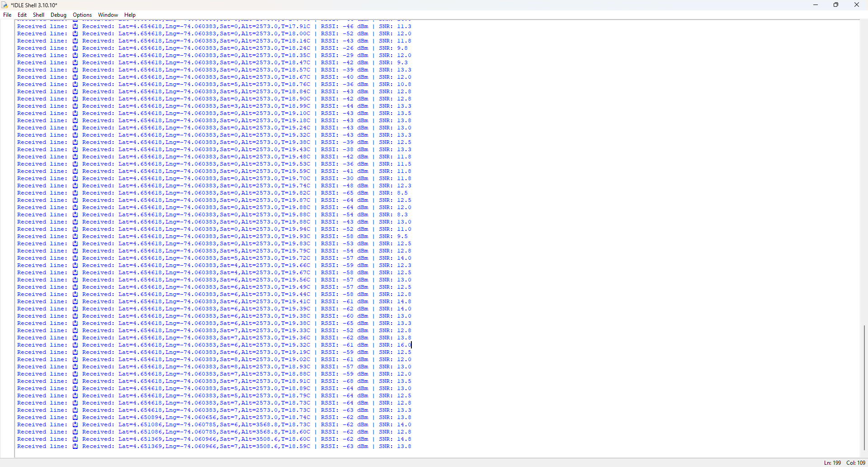Image resolution: width=868 pixels, height=467 pixels.
Task: Click 'Received line:' on the T=19.48C row
Action: coord(42,157)
